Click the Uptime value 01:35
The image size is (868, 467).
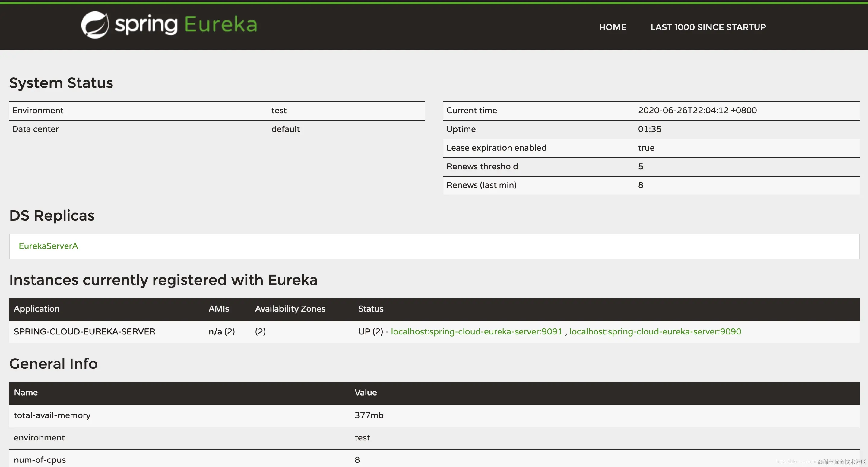pyautogui.click(x=649, y=129)
